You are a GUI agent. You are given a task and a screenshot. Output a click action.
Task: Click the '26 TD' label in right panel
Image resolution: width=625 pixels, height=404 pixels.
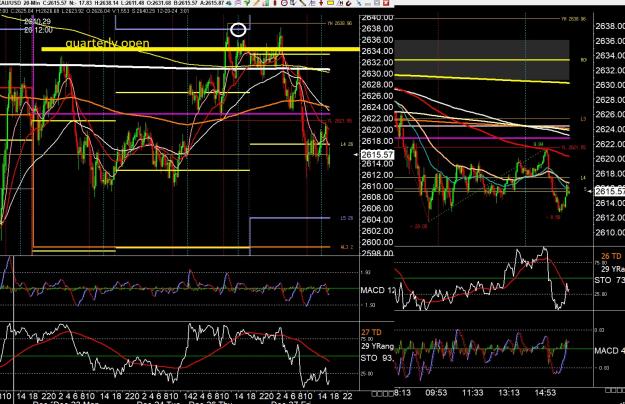coord(611,256)
